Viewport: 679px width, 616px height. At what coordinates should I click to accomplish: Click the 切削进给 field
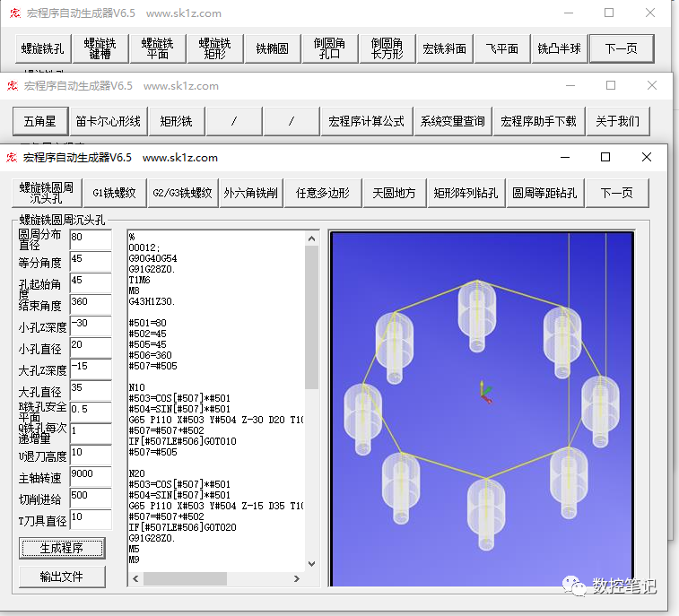pyautogui.click(x=91, y=499)
